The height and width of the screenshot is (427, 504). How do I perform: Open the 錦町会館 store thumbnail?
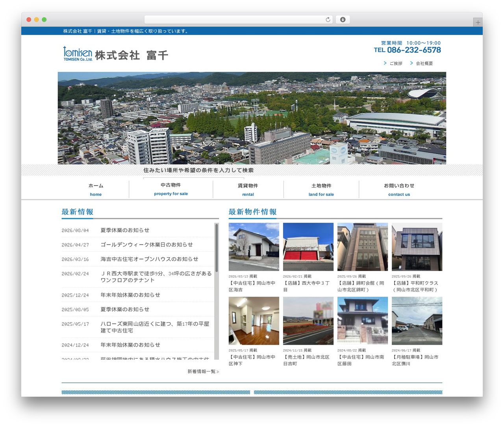pyautogui.click(x=363, y=247)
